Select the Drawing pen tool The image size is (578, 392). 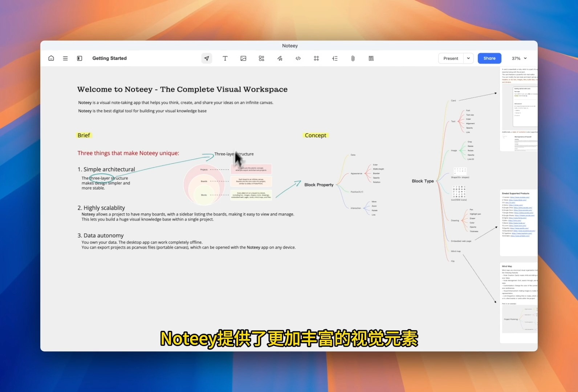click(x=280, y=58)
